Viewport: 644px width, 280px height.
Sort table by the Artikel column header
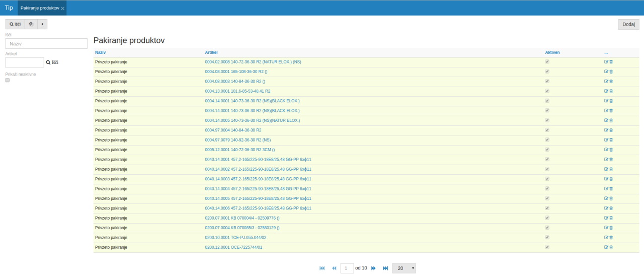(x=211, y=52)
